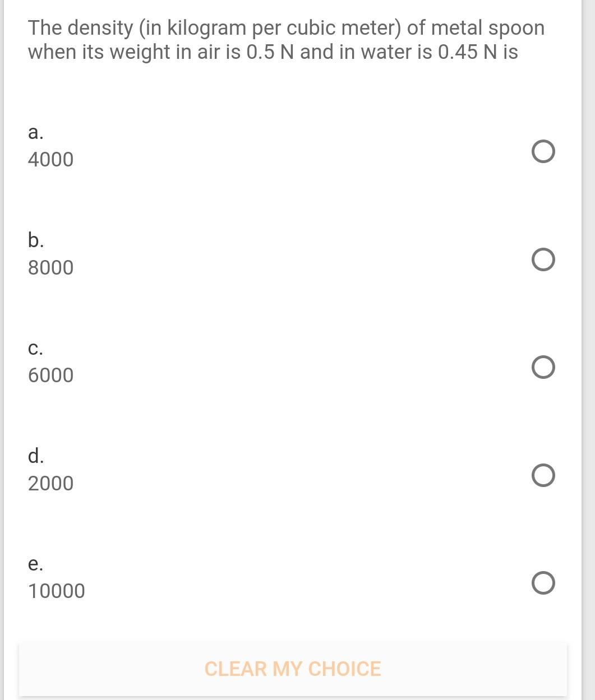Choose answer 2000
This screenshot has width=595, height=700.
[x=50, y=483]
